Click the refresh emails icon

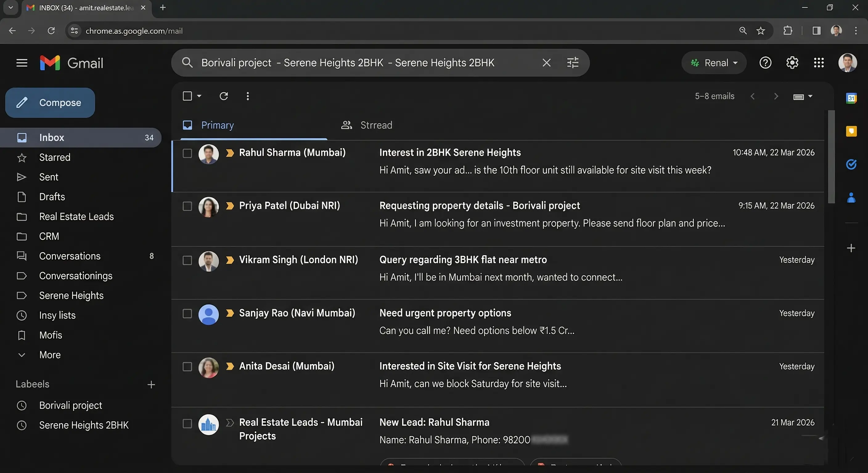[x=224, y=96]
